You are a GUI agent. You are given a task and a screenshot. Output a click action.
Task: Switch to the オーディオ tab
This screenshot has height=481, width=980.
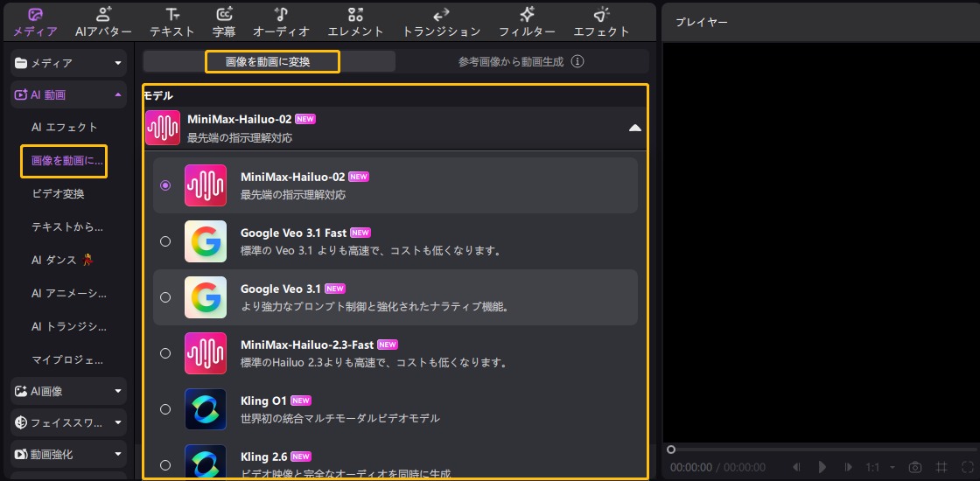281,22
